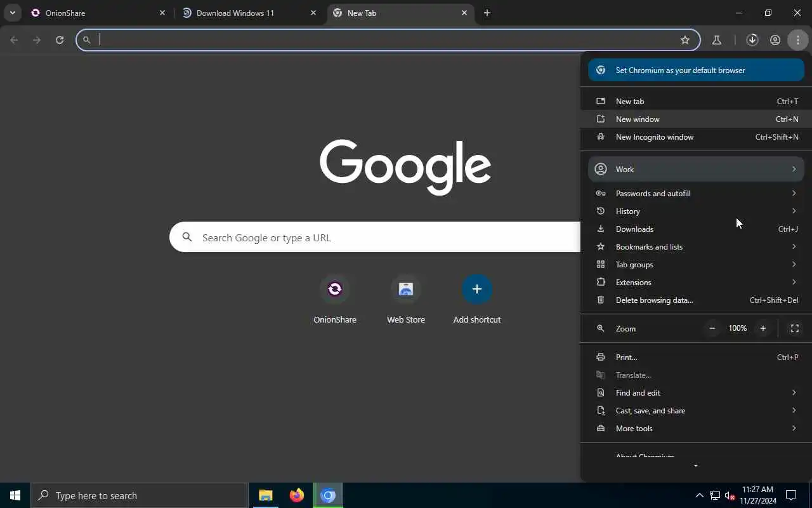Click the Add shortcut button
Viewport: 812px width, 508px height.
[477, 299]
